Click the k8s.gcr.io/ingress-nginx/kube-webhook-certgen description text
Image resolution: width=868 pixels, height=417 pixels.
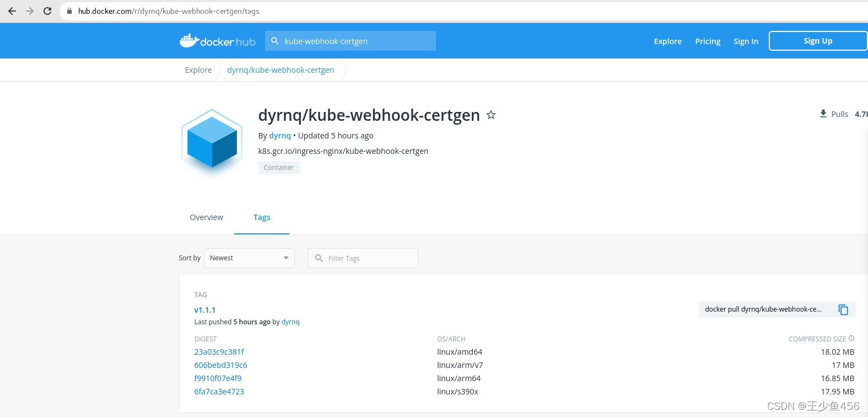click(x=343, y=151)
